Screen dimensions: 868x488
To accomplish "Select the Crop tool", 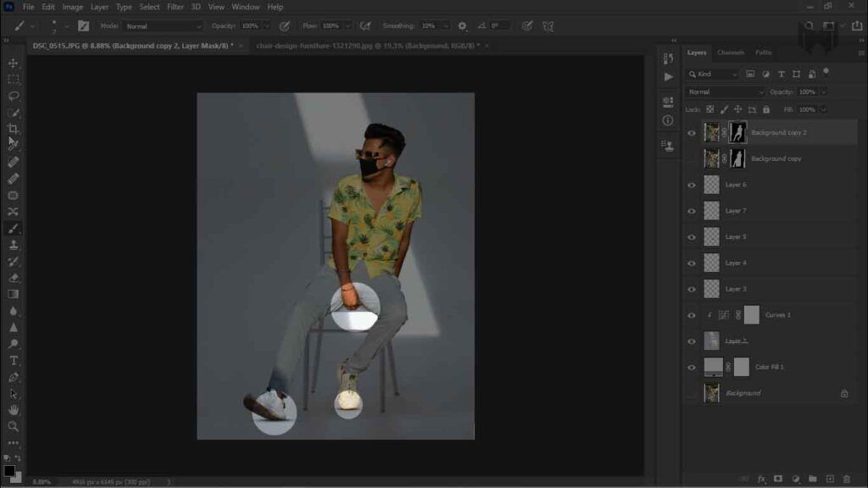I will coord(14,129).
